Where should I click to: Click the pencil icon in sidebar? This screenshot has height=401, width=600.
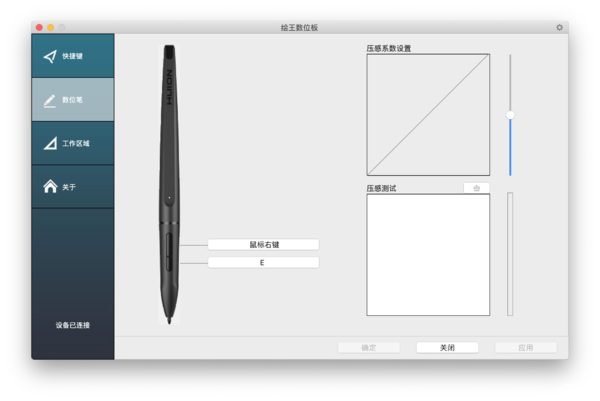(50, 101)
